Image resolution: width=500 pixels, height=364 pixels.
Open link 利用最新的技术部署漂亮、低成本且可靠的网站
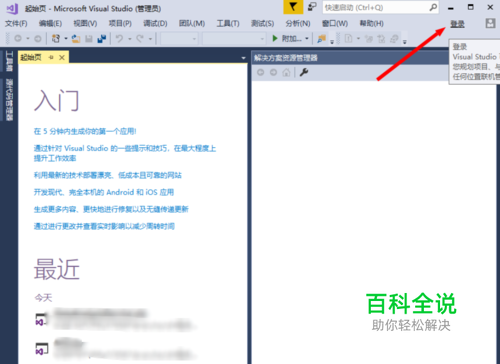[108, 175]
